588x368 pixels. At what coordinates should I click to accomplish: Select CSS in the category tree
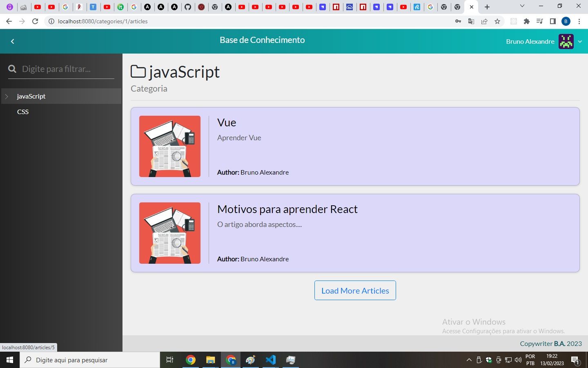[23, 112]
